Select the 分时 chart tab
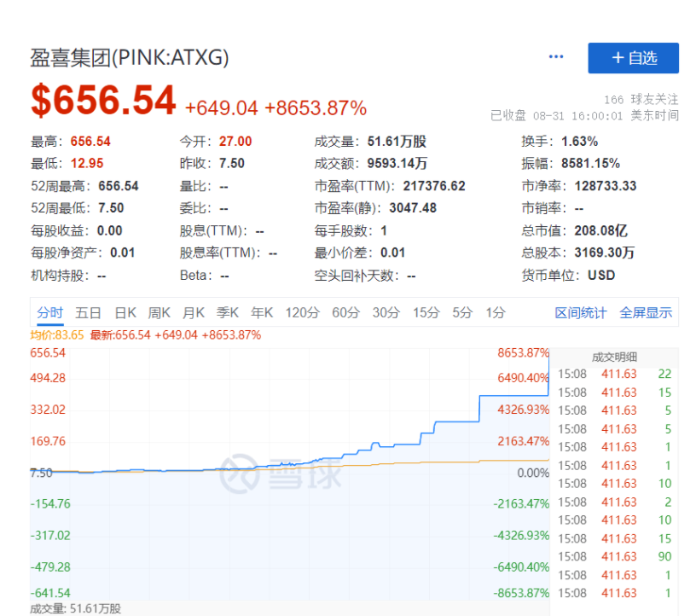The image size is (696, 616). [49, 312]
